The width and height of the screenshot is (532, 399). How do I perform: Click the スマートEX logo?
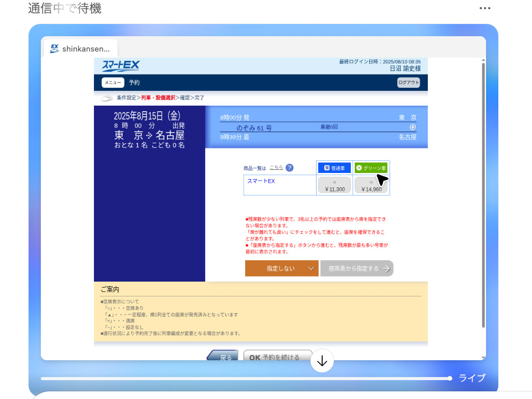coord(121,65)
